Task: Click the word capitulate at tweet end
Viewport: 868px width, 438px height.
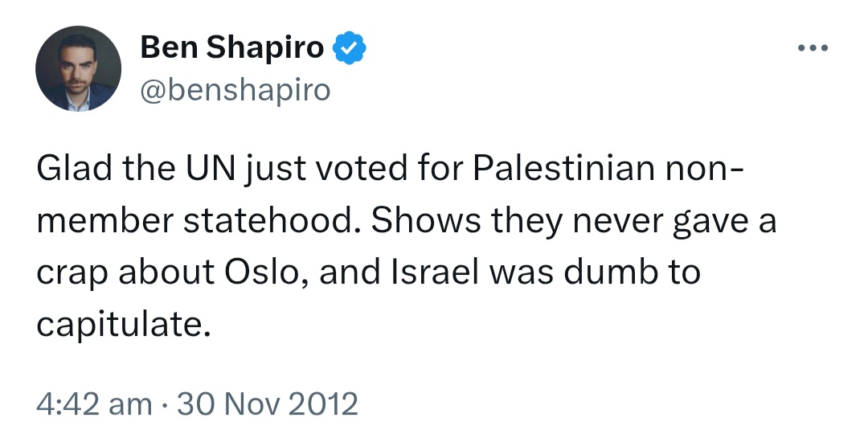Action: coord(124,325)
